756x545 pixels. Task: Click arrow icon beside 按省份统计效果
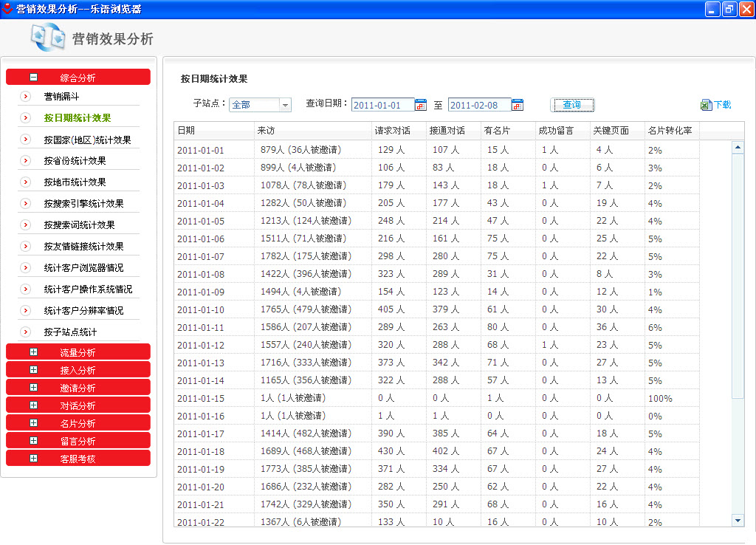(26, 160)
